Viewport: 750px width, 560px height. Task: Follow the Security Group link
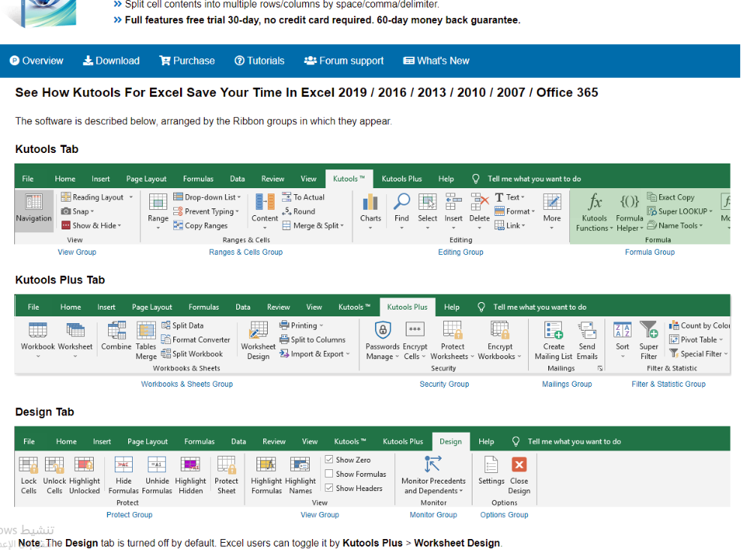click(x=444, y=384)
